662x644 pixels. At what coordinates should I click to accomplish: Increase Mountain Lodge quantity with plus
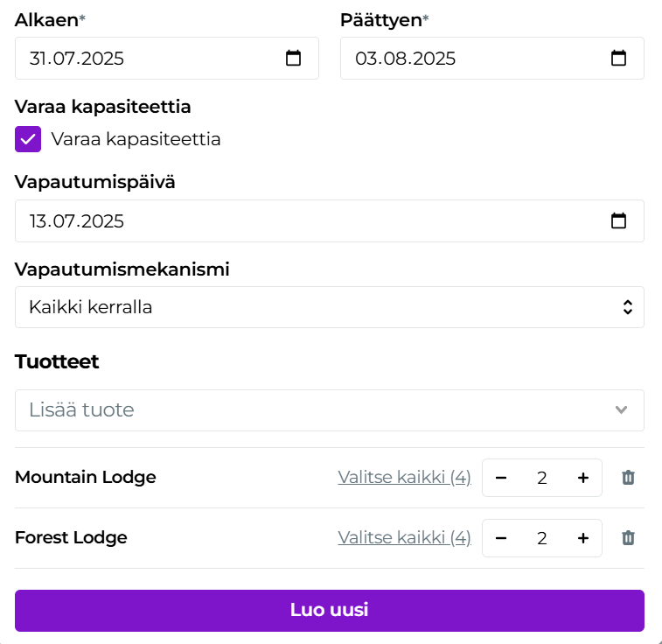[583, 478]
